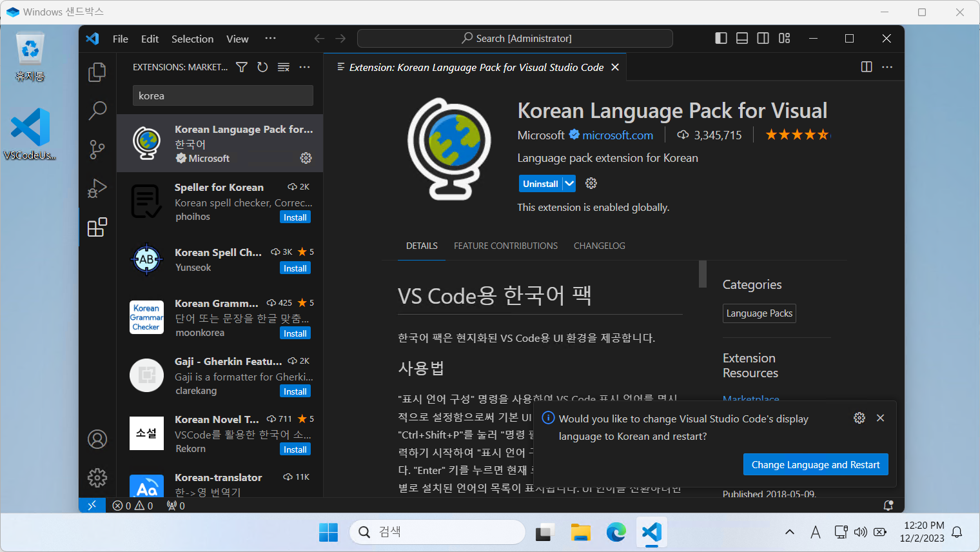Click the Marketplace resource link
980x552 pixels.
point(750,399)
